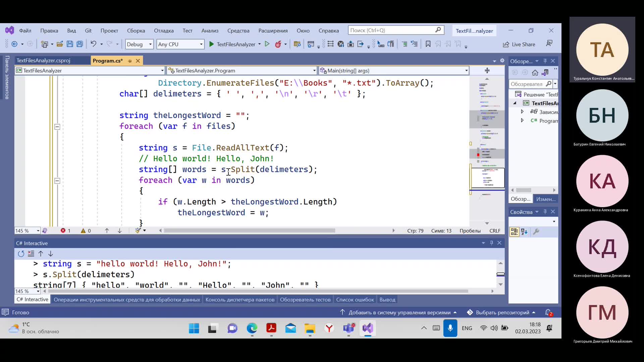This screenshot has height=362, width=644.
Task: Click the split editor icon above scrollbar
Action: click(x=487, y=70)
